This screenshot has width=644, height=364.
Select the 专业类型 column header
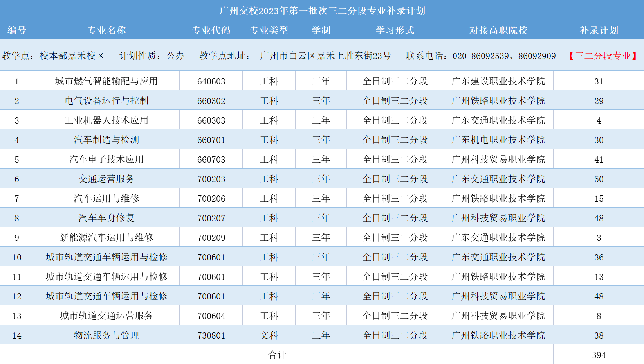(x=269, y=30)
